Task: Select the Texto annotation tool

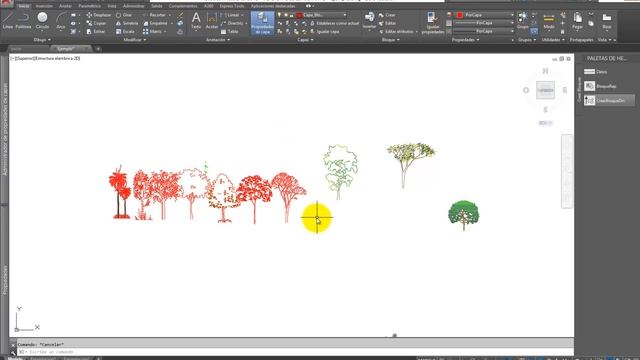Action: (196, 20)
